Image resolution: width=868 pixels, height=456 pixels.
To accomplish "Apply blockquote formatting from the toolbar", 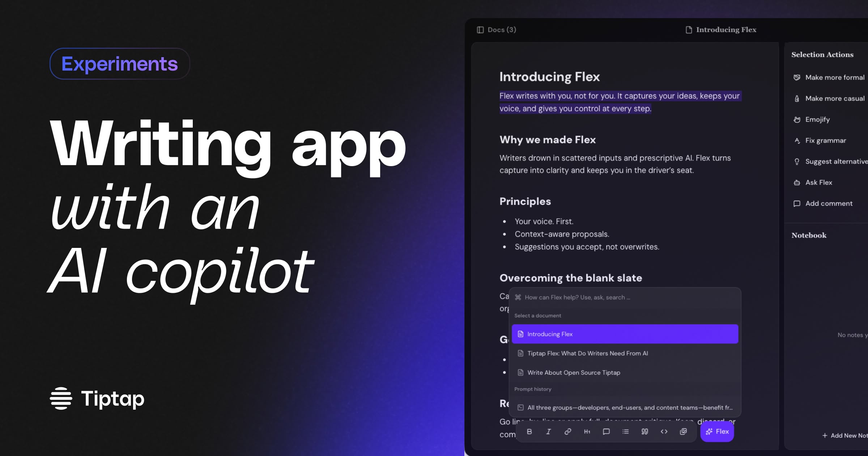I will [645, 431].
